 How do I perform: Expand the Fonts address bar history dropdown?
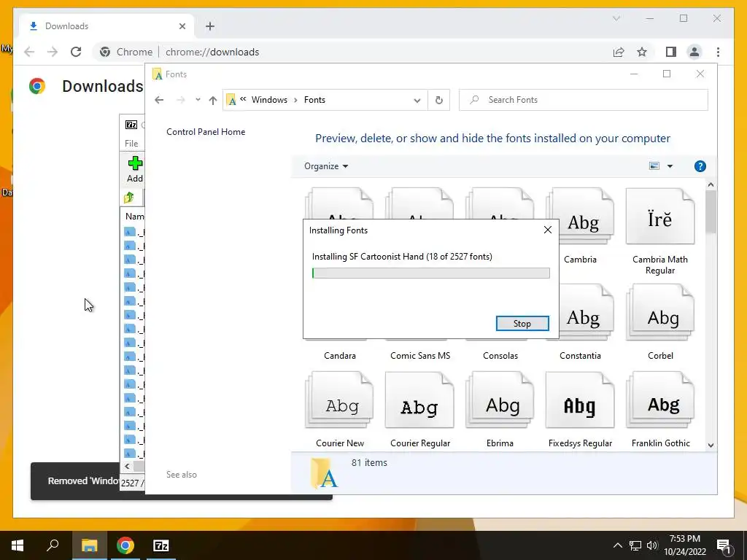pyautogui.click(x=417, y=100)
